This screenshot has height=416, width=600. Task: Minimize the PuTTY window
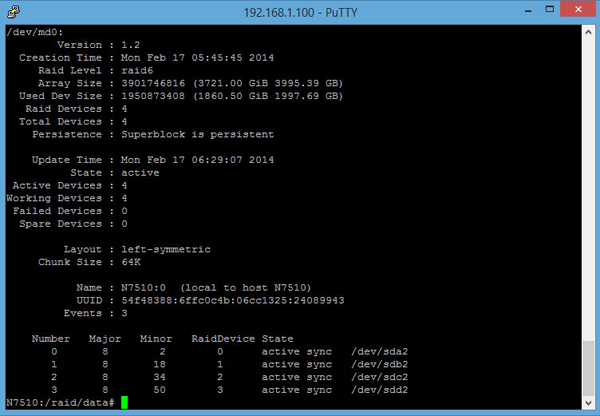pyautogui.click(x=528, y=11)
